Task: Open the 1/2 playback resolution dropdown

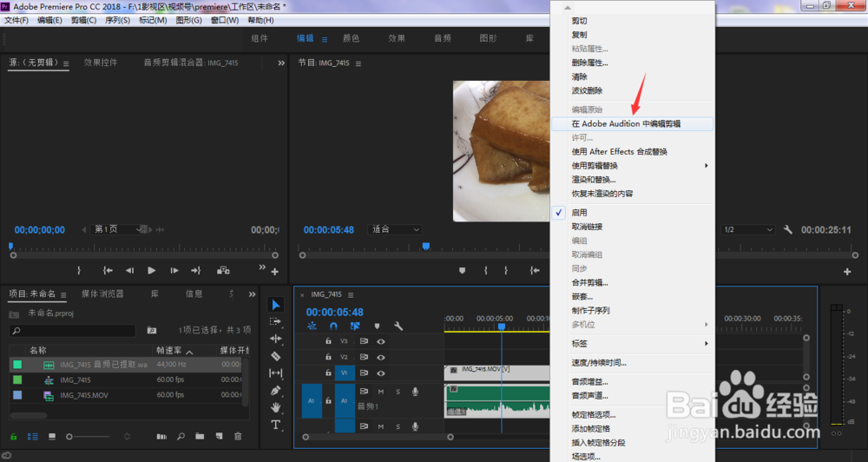Action: 748,229
